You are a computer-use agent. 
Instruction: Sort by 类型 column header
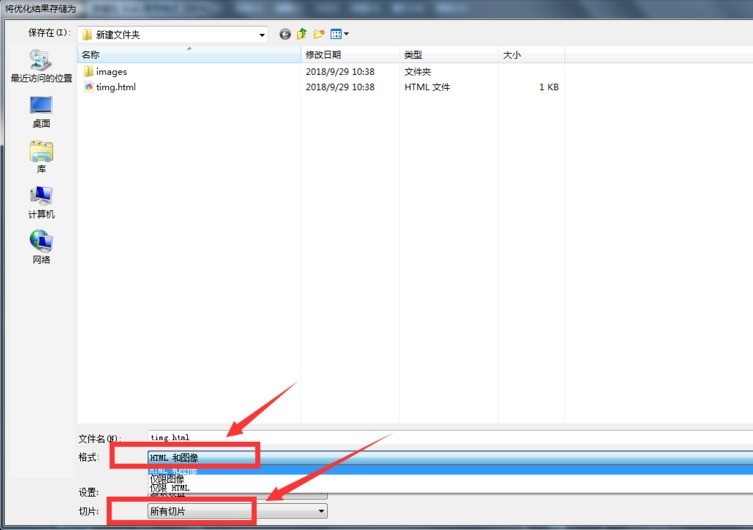449,55
